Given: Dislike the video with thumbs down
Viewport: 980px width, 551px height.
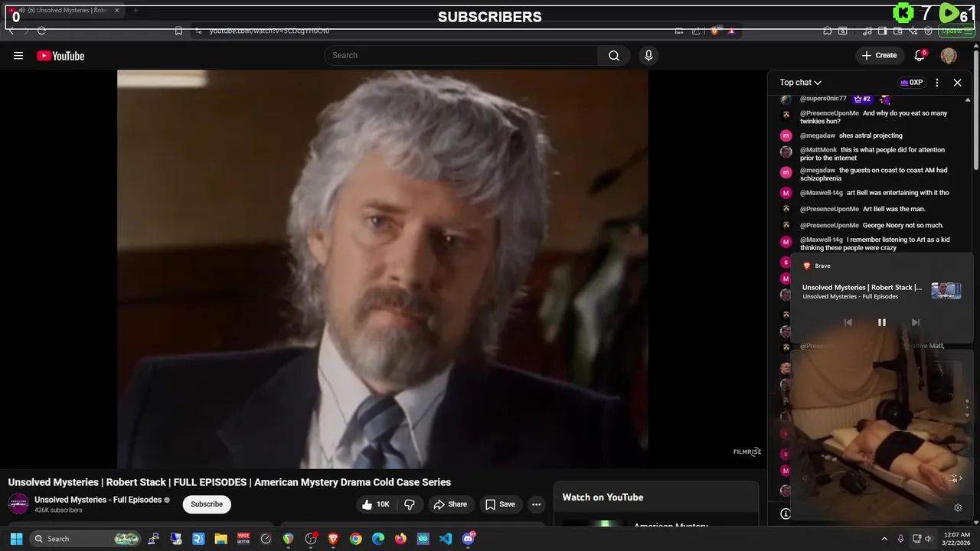Looking at the screenshot, I should 410,504.
